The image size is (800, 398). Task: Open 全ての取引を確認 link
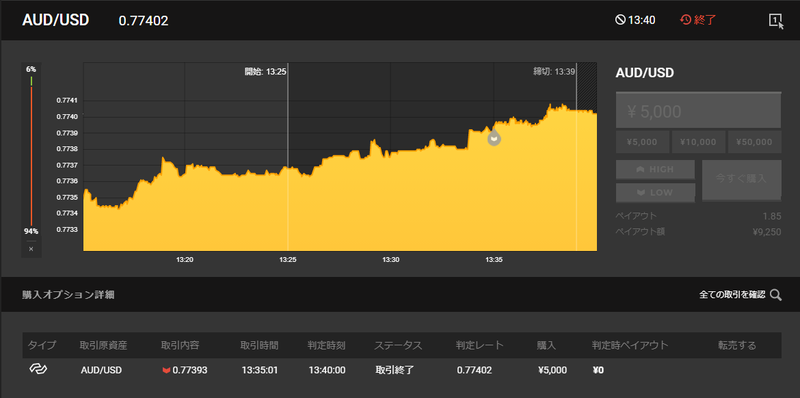pos(732,294)
